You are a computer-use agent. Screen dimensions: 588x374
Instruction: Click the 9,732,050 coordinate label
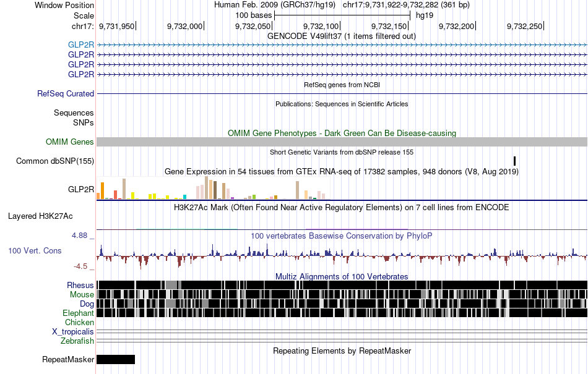(x=253, y=26)
